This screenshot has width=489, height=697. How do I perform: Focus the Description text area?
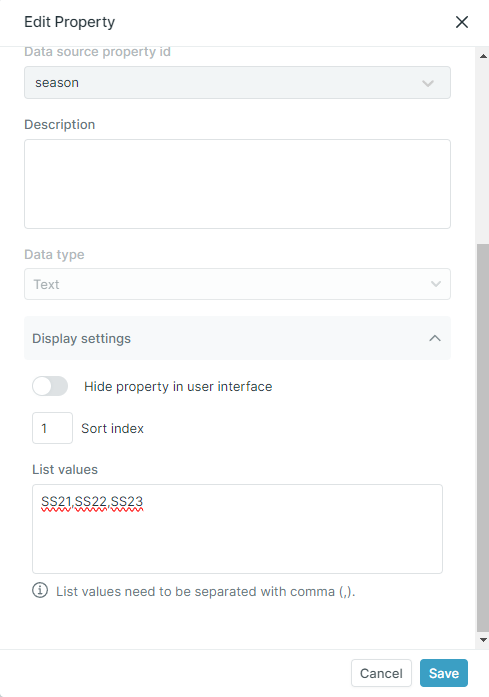(237, 184)
